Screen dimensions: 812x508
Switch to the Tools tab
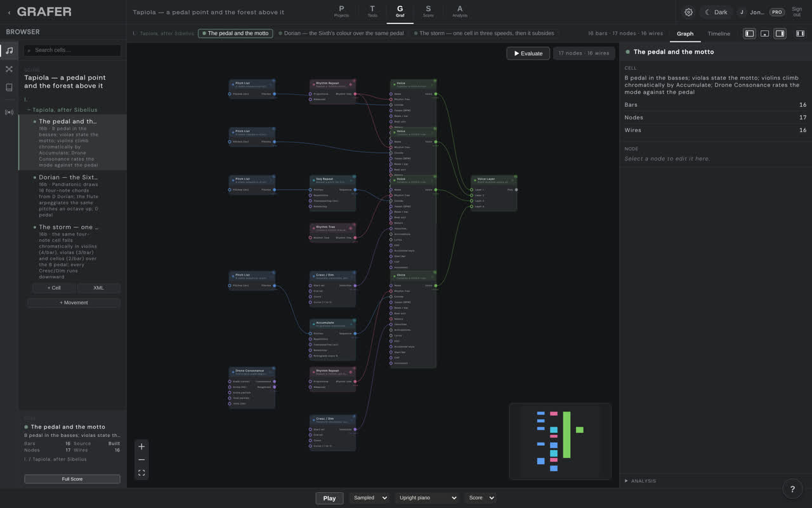[x=372, y=11]
